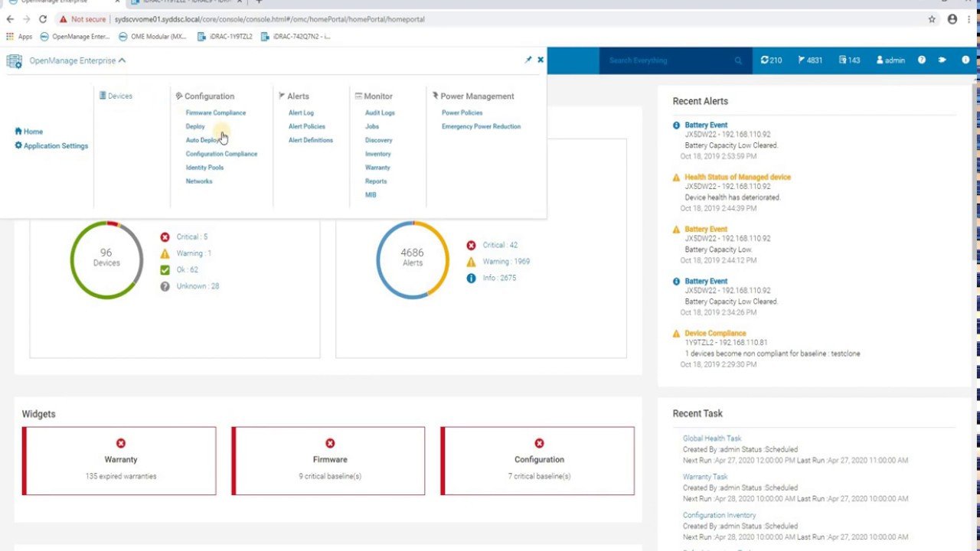Open Firmware Compliance
This screenshot has height=551, width=980.
click(216, 112)
